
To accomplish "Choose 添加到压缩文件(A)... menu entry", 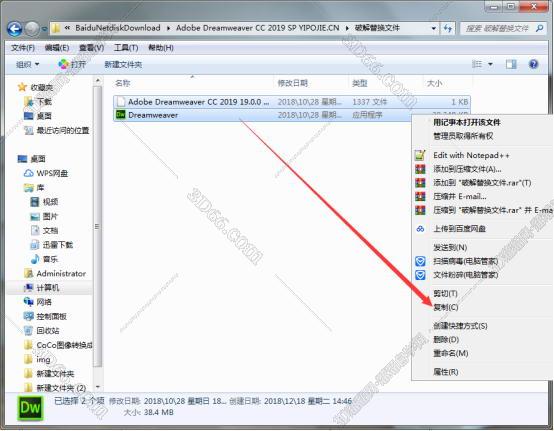I will [x=467, y=169].
